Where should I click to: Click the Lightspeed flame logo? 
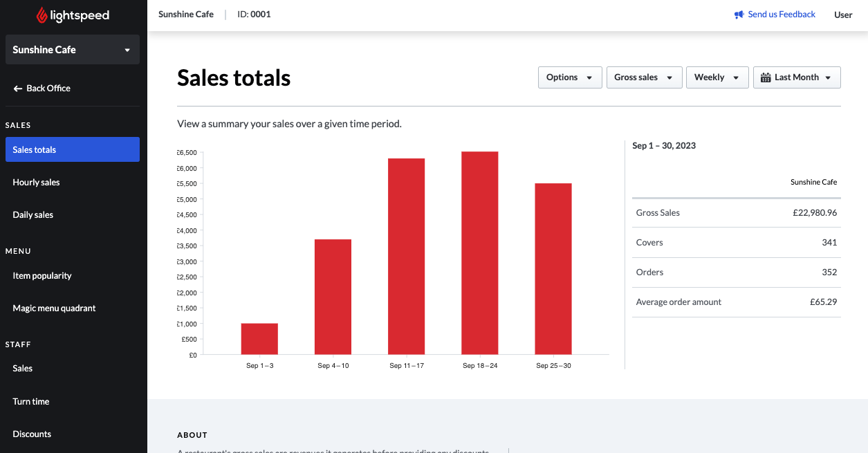(42, 15)
